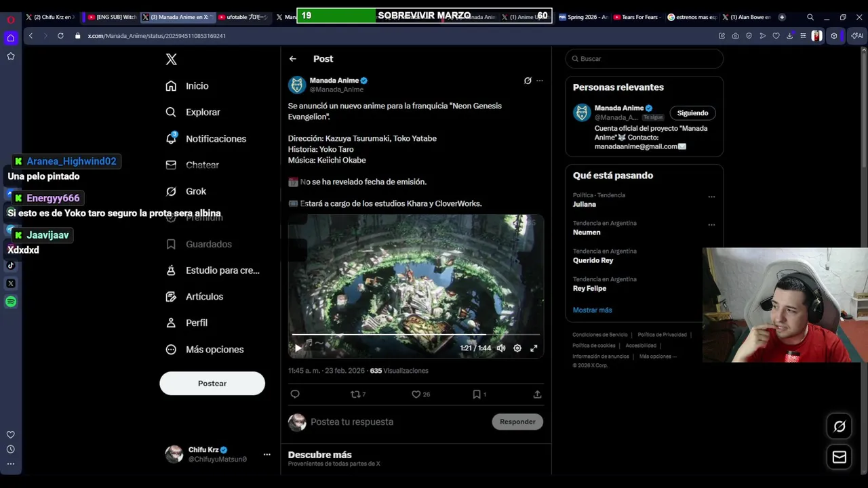Screen dimensions: 868x488
Task: Open Grok explain icon on Manada Anime's post
Action: coord(528,81)
